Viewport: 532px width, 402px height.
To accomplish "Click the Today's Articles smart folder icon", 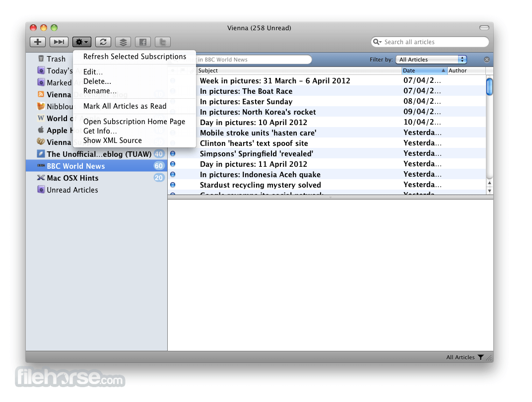I will pyautogui.click(x=41, y=70).
